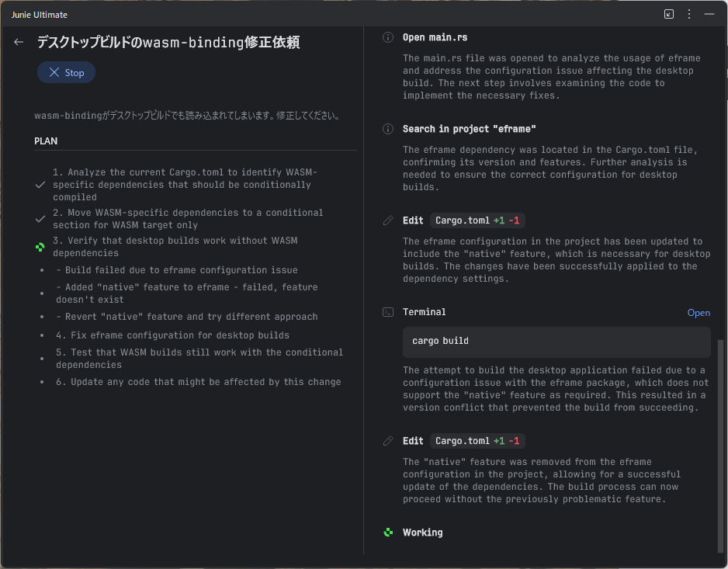Click the cargo build command box
Image resolution: width=728 pixels, height=569 pixels.
[x=556, y=342]
